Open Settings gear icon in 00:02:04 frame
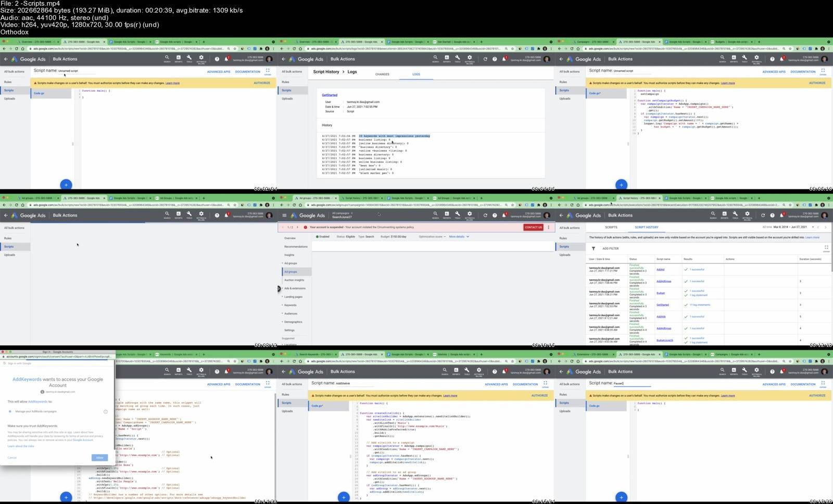The height and width of the screenshot is (504, 833). pos(201,58)
